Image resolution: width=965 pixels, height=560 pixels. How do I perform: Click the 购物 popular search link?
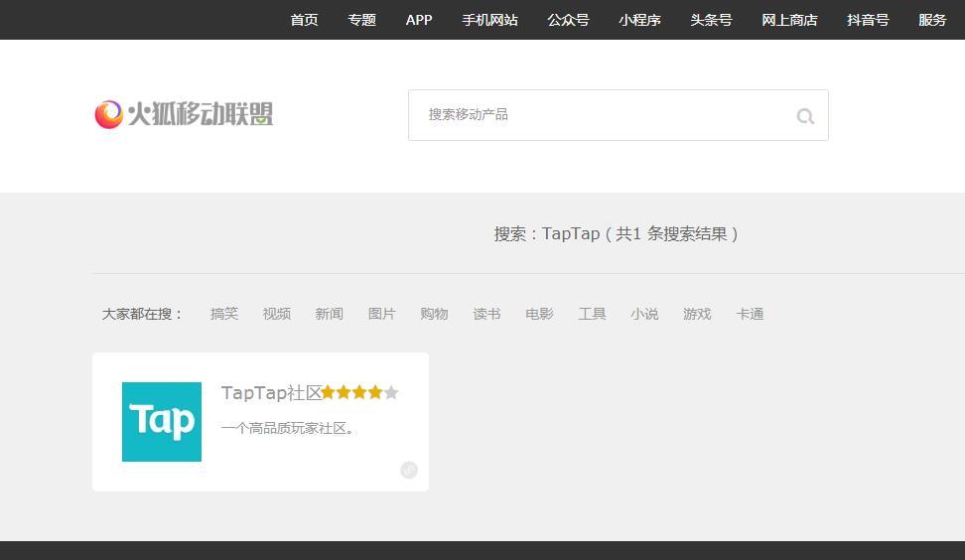click(x=434, y=314)
